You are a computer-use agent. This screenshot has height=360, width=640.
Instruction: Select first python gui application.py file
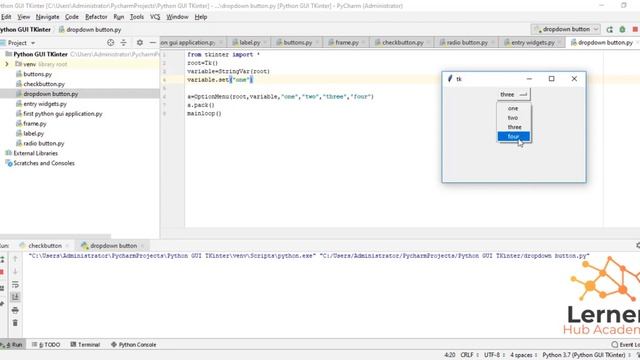[x=63, y=113]
